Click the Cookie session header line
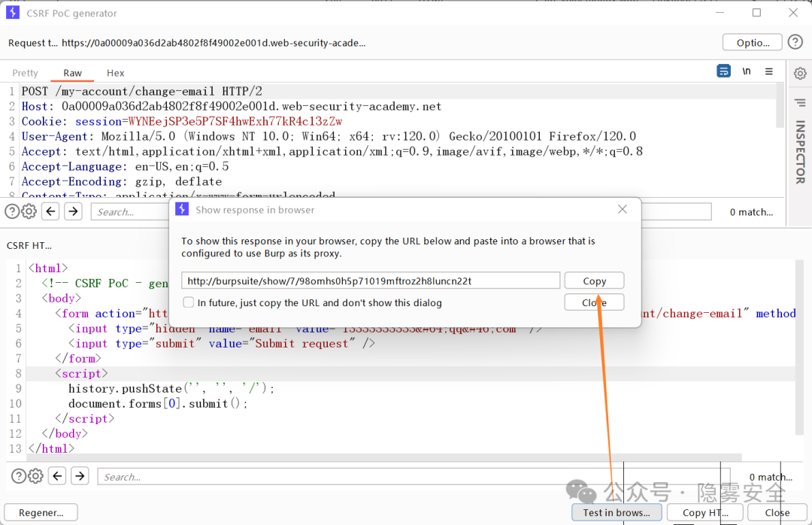812x525 pixels. pyautogui.click(x=182, y=121)
